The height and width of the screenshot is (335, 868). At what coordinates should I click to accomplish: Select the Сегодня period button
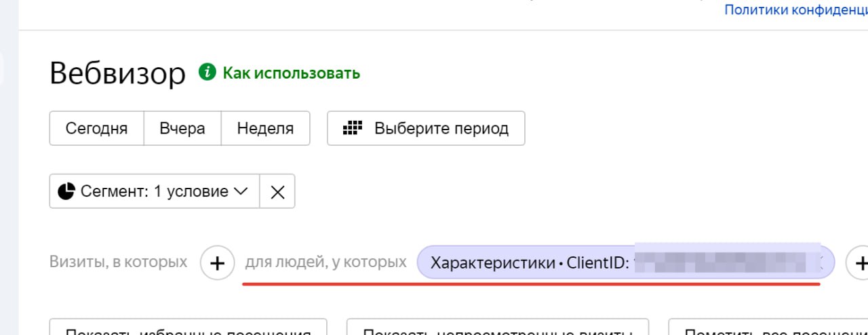96,128
